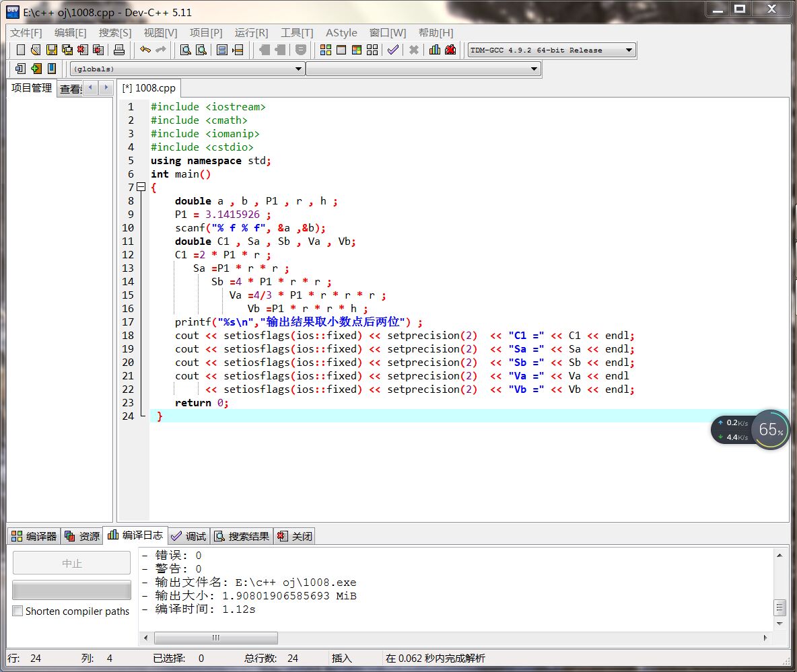Click the Go to function toolbar icon
This screenshot has width=797, height=672.
(x=222, y=50)
